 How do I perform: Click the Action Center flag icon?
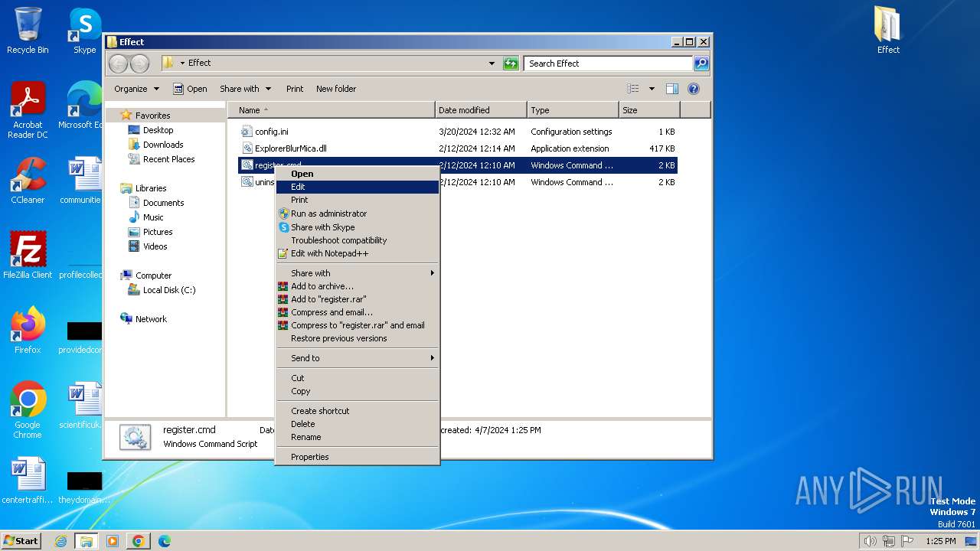tap(909, 541)
